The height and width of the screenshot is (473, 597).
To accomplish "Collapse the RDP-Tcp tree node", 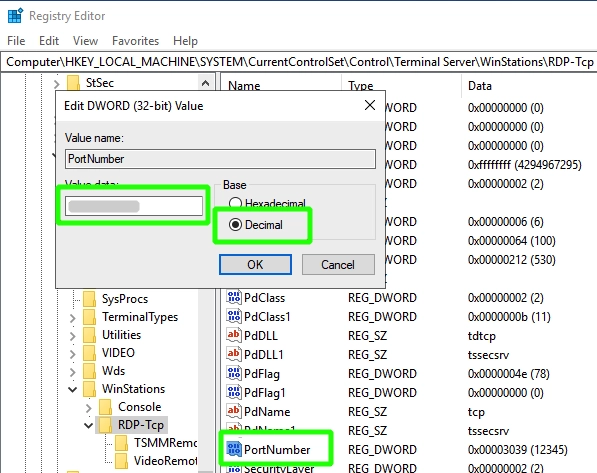I will [x=88, y=425].
